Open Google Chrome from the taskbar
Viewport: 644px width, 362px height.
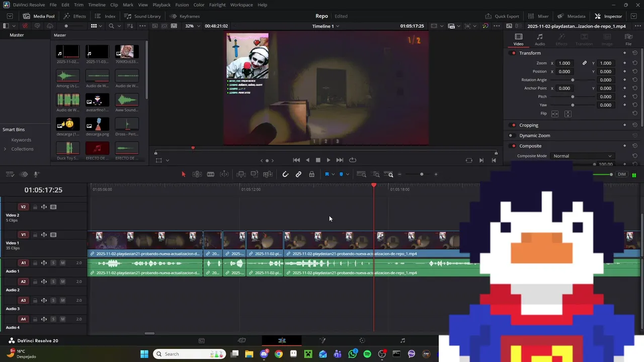(x=279, y=354)
